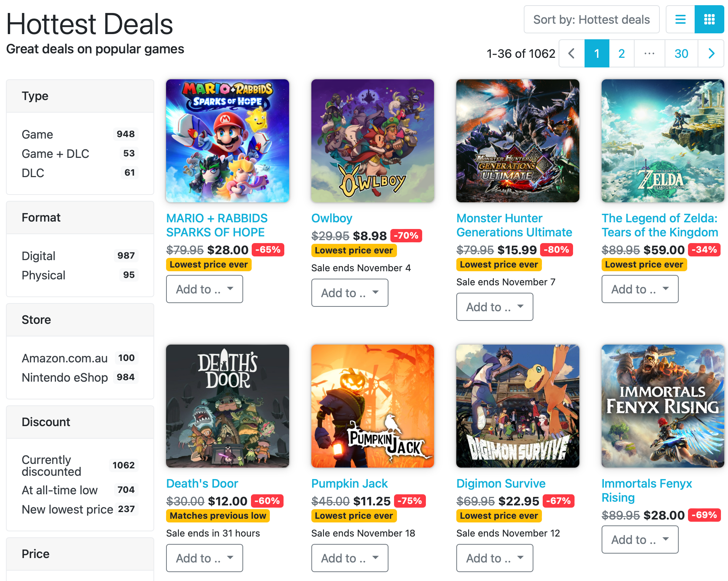The height and width of the screenshot is (581, 728).
Task: Click the Owlboy cover art thumbnail
Action: (x=373, y=141)
